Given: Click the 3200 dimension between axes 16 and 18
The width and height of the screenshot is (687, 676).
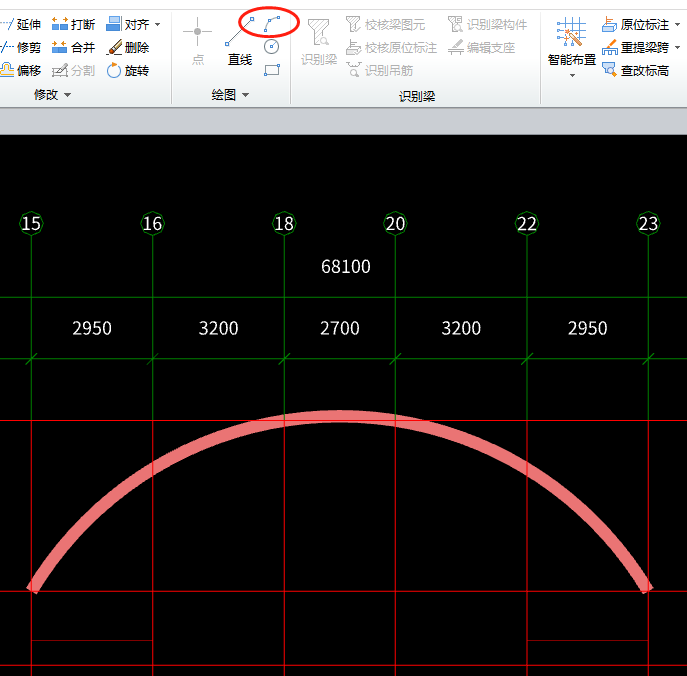Looking at the screenshot, I should (x=218, y=328).
